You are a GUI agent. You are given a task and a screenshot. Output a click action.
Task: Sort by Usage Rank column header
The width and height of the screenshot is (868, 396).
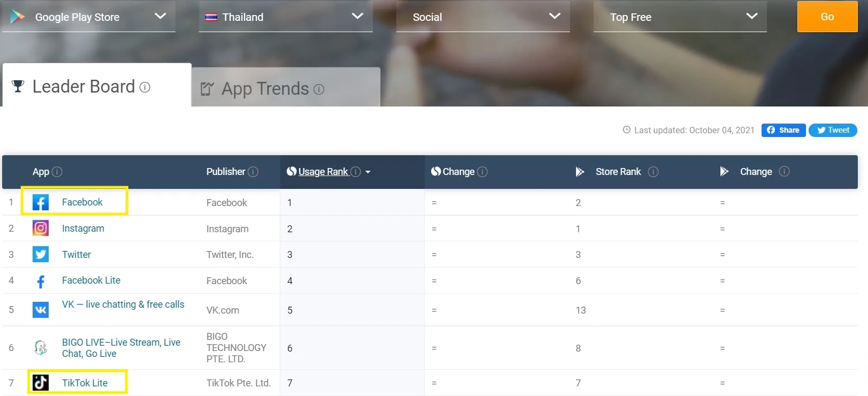point(323,172)
